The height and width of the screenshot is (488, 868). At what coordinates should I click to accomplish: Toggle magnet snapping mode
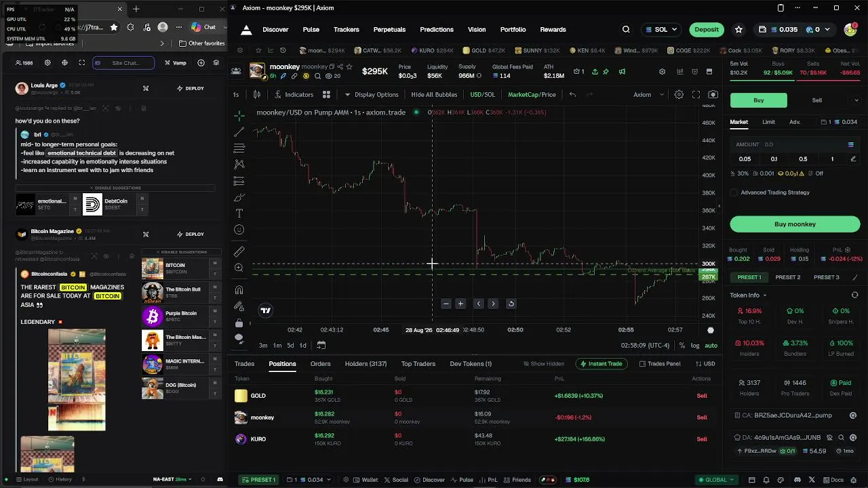(239, 290)
